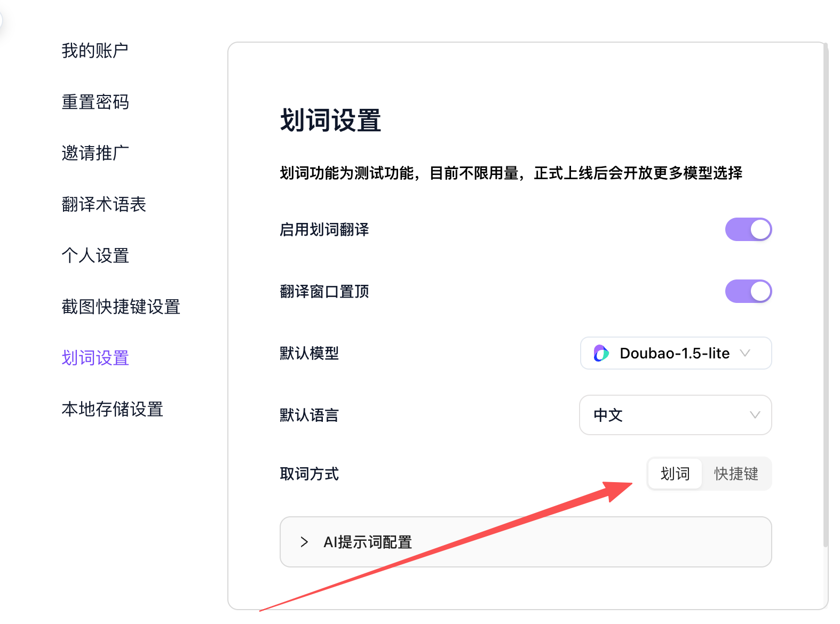Turn off the 翻译窗口置顶 switch
840x624 pixels.
coord(748,291)
